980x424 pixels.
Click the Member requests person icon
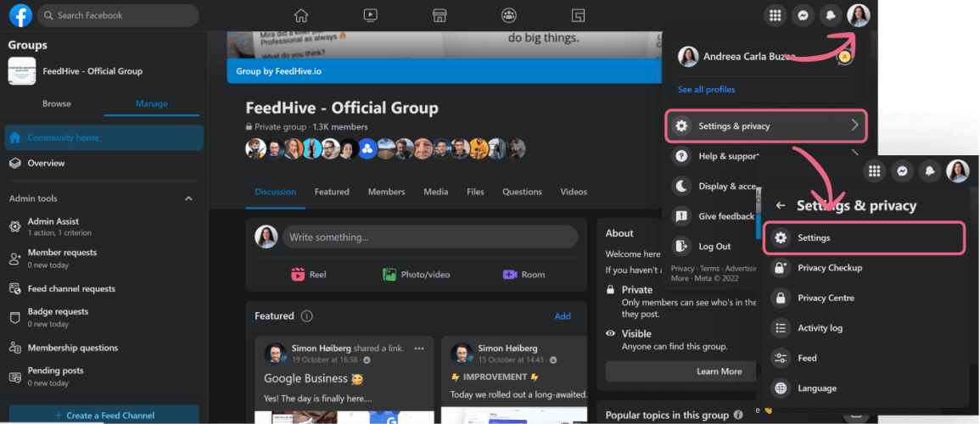coord(15,259)
